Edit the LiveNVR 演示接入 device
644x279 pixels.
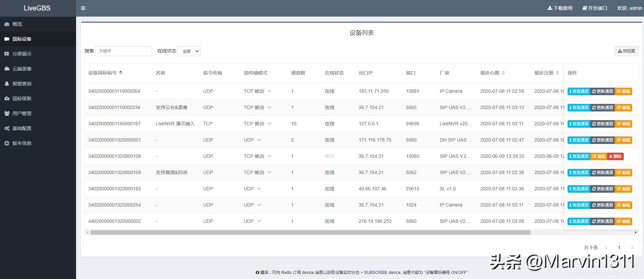623,124
